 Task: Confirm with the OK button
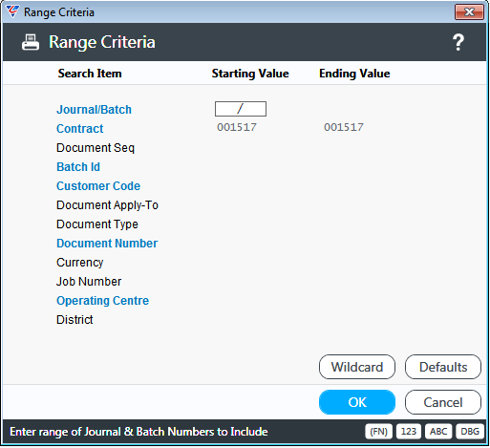pos(357,402)
